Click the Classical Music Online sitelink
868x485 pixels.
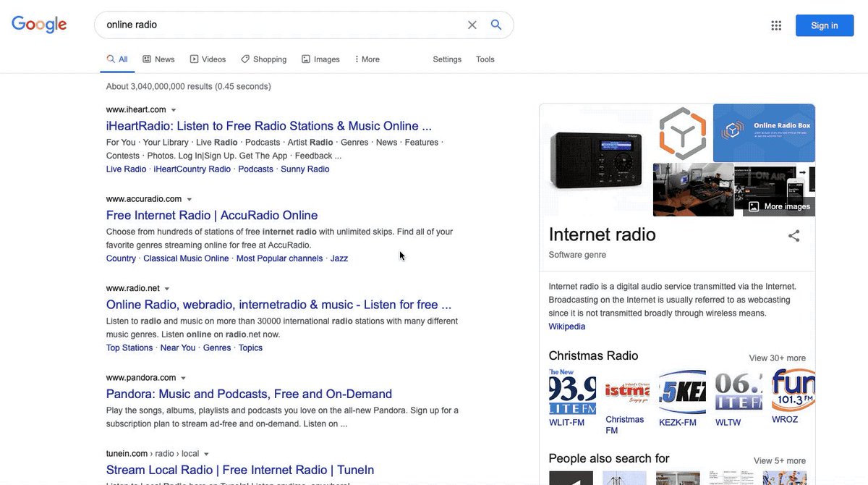(186, 258)
